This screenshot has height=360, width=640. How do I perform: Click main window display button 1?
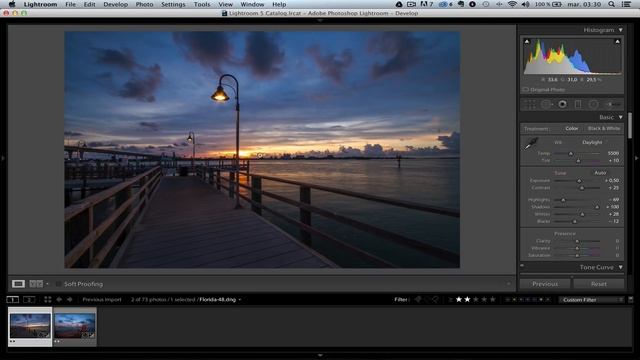click(x=13, y=300)
